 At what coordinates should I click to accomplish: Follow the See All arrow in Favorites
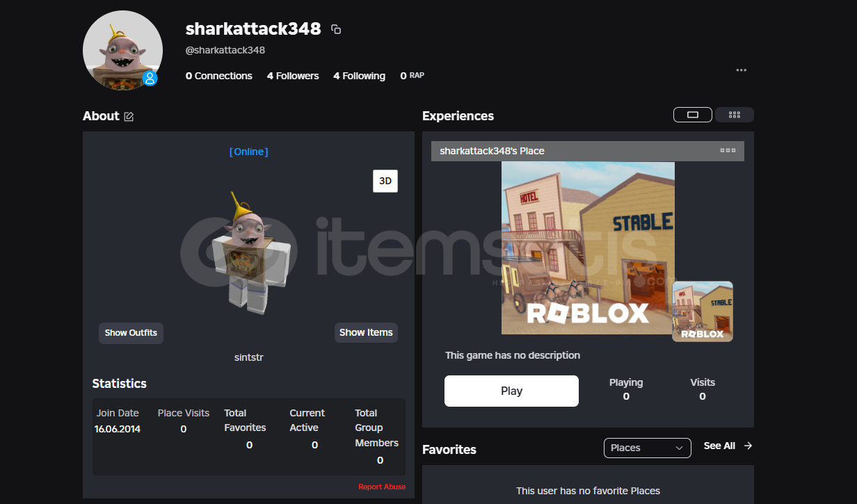[x=748, y=446]
